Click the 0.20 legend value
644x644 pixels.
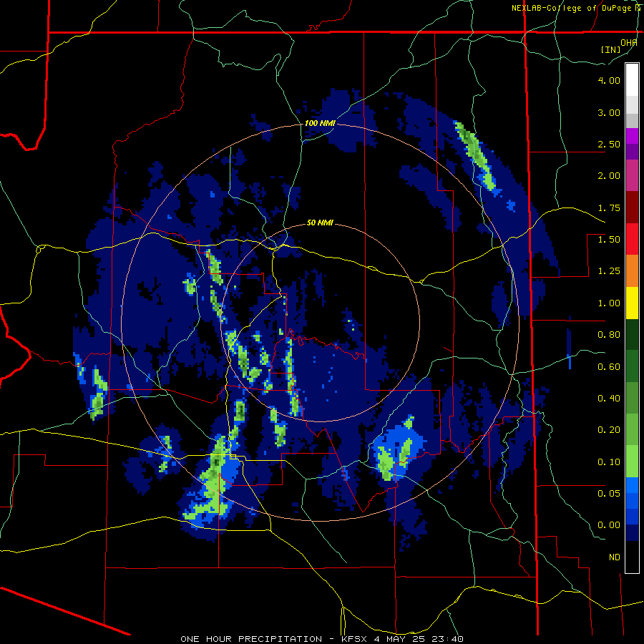(x=609, y=430)
